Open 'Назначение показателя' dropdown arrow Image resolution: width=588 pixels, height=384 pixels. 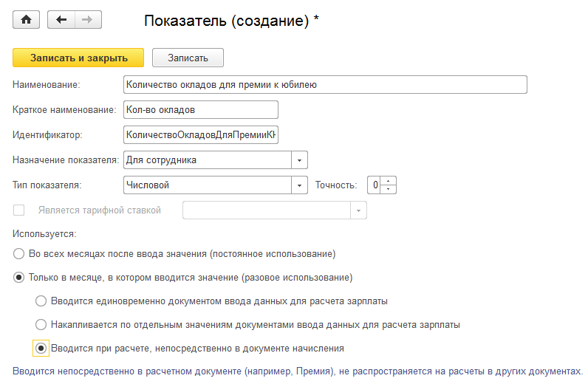tap(299, 160)
